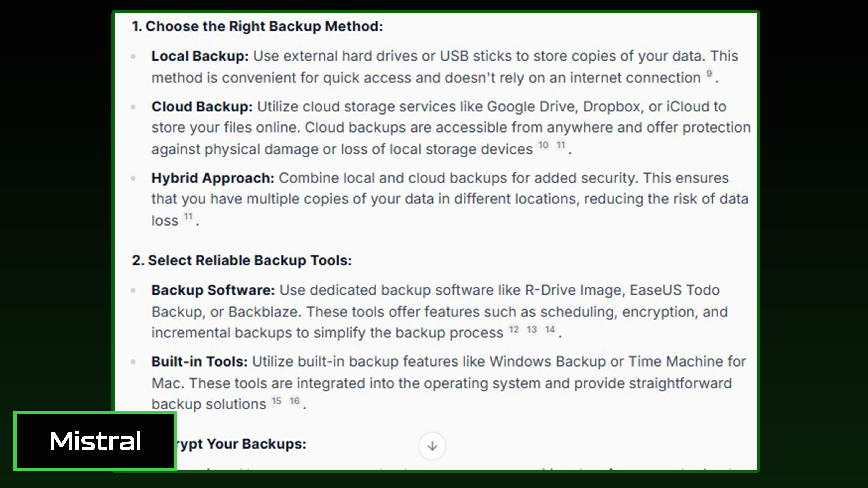This screenshot has width=868, height=488.
Task: Open citation 13 in Backup Software paragraph
Action: click(x=532, y=329)
